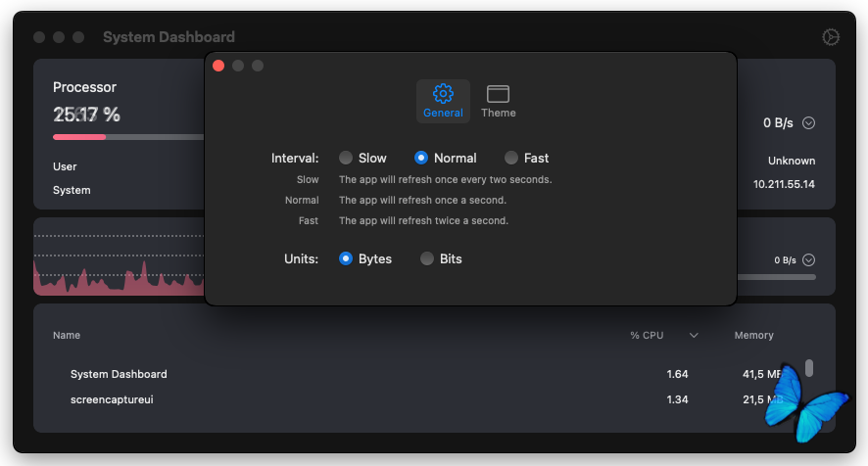Click the settings gear in System Dashboard title bar
This screenshot has height=466, width=868.
tap(831, 37)
